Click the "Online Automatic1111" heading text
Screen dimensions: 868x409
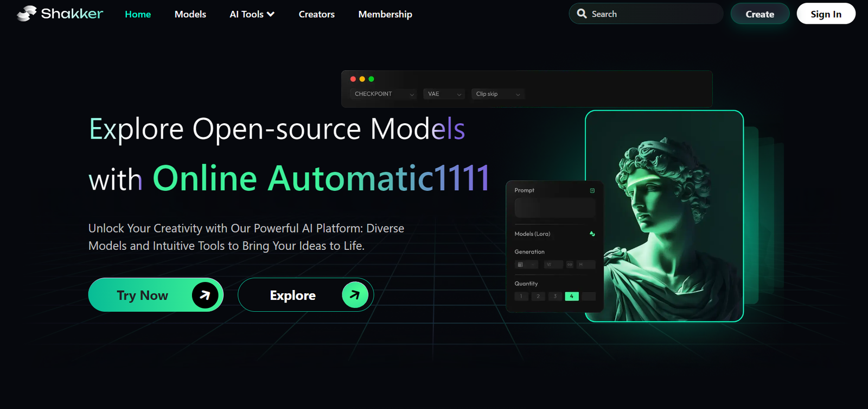pyautogui.click(x=321, y=178)
